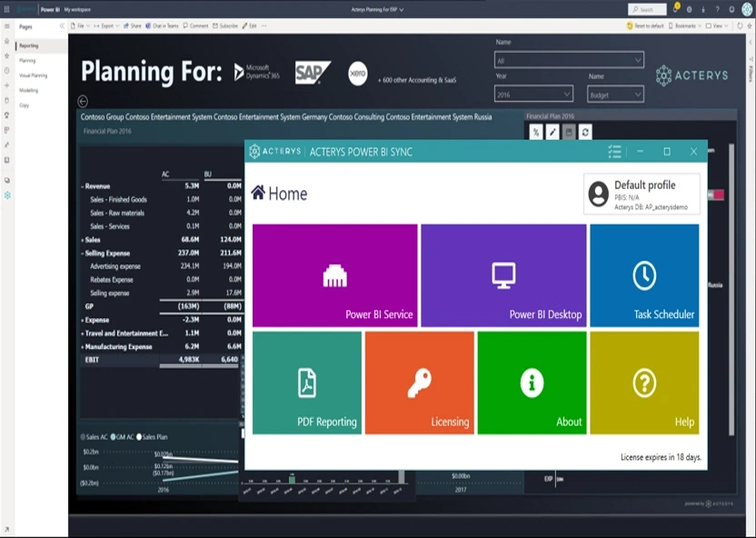Click Reset to default
This screenshot has width=756, height=538.
point(645,25)
